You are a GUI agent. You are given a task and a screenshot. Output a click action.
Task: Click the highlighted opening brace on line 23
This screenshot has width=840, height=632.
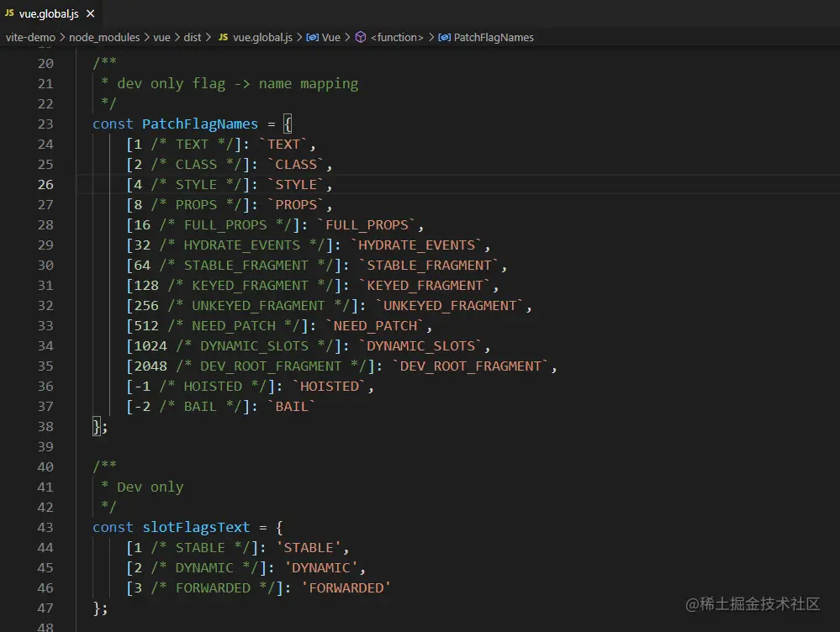[x=288, y=124]
